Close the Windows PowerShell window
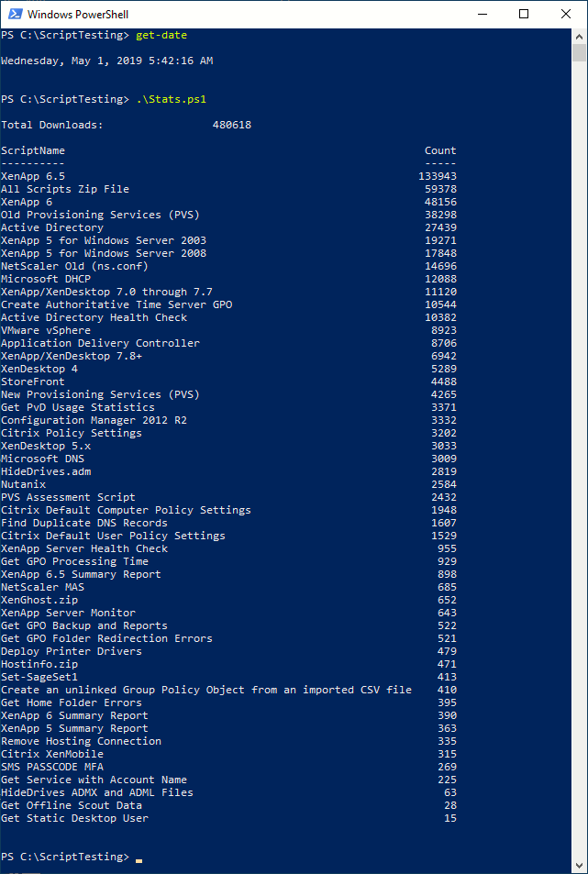The width and height of the screenshot is (588, 874). click(x=566, y=14)
